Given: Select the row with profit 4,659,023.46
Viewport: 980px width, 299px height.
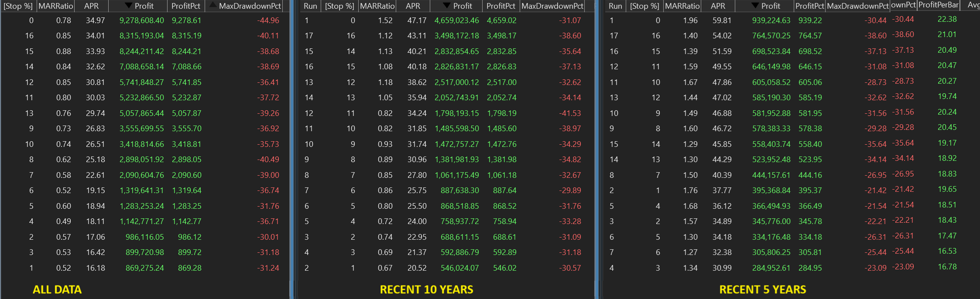Looking at the screenshot, I should (456, 20).
